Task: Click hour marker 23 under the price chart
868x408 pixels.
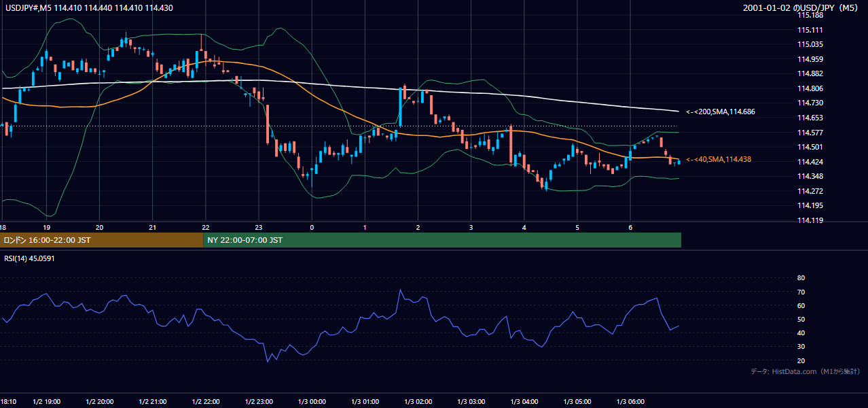Action: coord(259,227)
